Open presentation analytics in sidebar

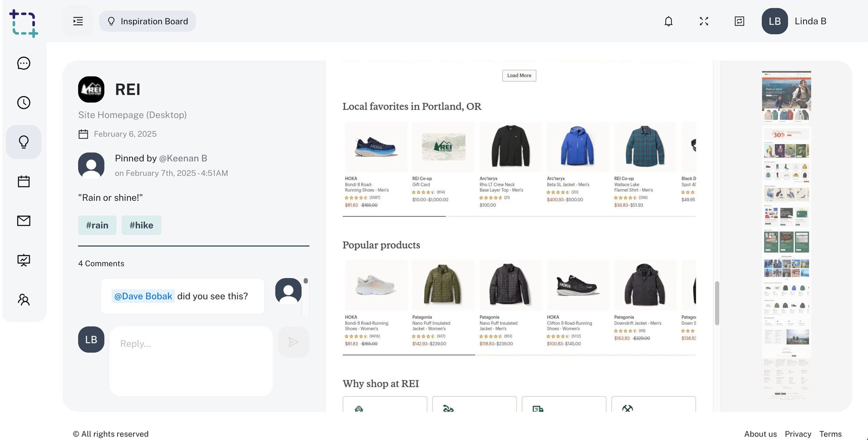(24, 260)
